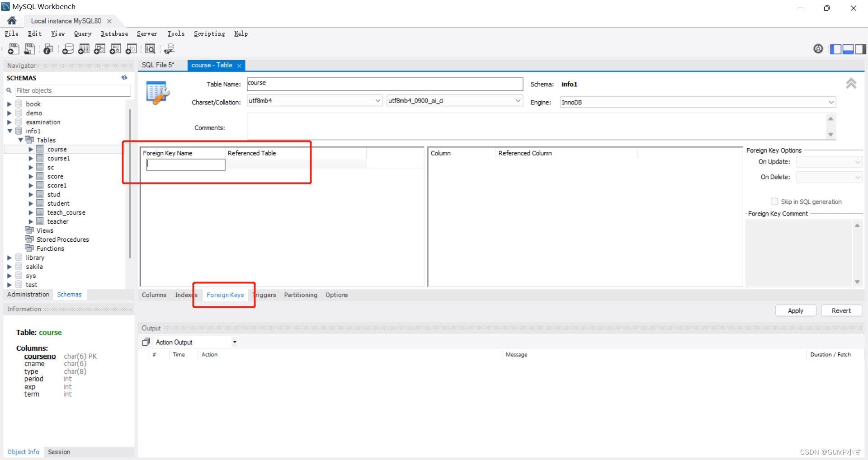Expand the book schema
The image size is (868, 460).
(x=9, y=104)
